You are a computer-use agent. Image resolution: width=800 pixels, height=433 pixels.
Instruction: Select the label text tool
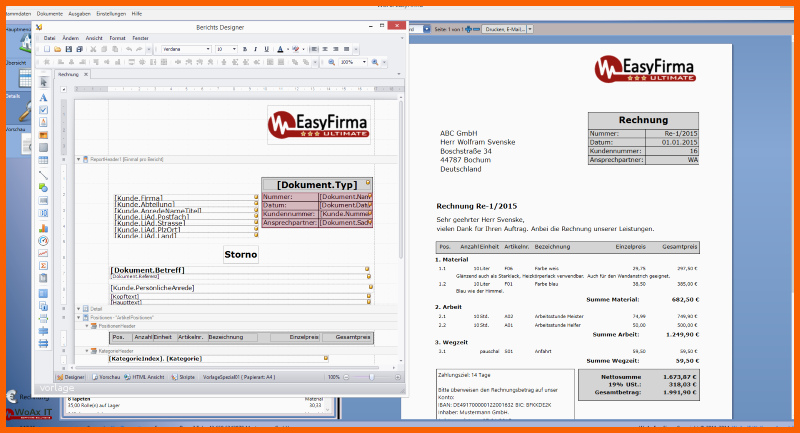coord(43,98)
